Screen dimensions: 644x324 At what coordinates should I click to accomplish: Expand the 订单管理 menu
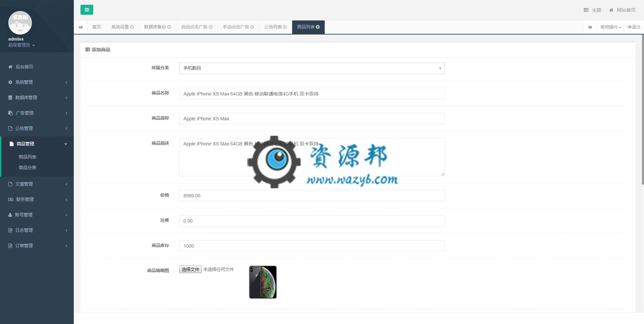(x=37, y=246)
